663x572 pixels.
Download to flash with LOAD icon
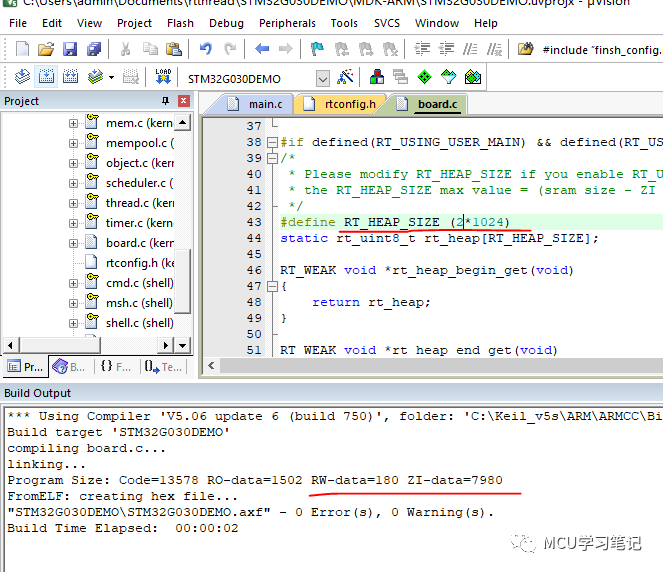click(163, 77)
